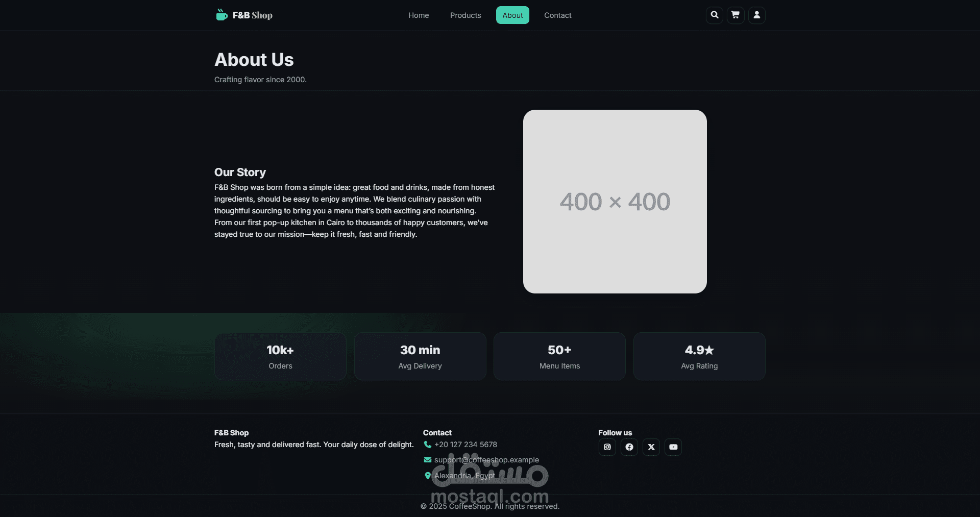Image resolution: width=980 pixels, height=517 pixels.
Task: Visit the YouTube social icon
Action: click(x=673, y=447)
